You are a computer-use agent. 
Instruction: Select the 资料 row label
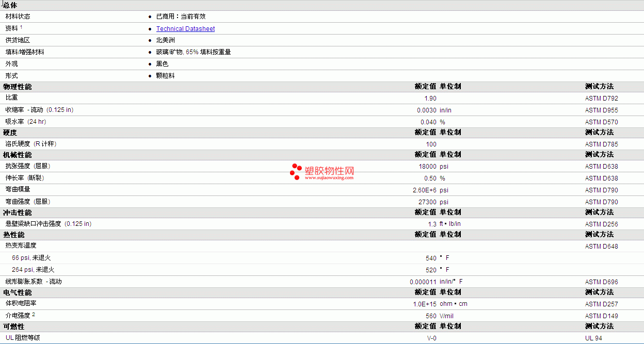click(12, 28)
